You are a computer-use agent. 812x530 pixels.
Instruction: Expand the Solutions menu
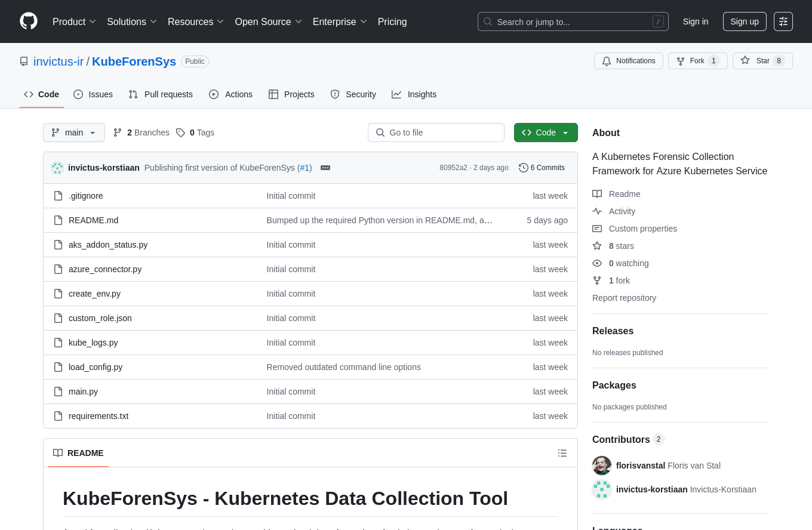[x=132, y=21]
